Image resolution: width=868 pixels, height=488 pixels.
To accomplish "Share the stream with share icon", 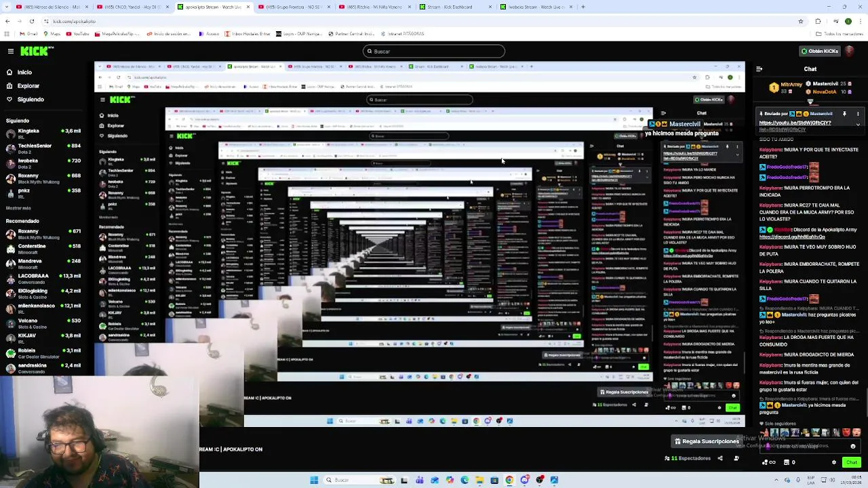I will 720,459.
